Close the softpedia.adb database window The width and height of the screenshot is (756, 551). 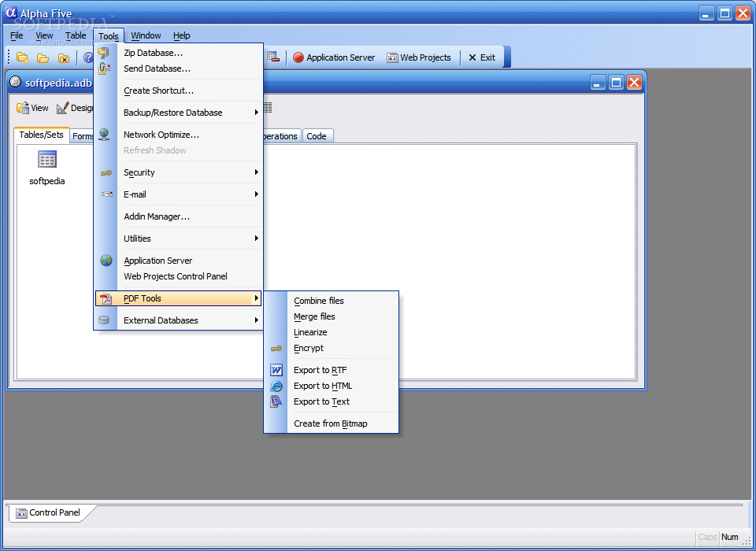click(634, 83)
